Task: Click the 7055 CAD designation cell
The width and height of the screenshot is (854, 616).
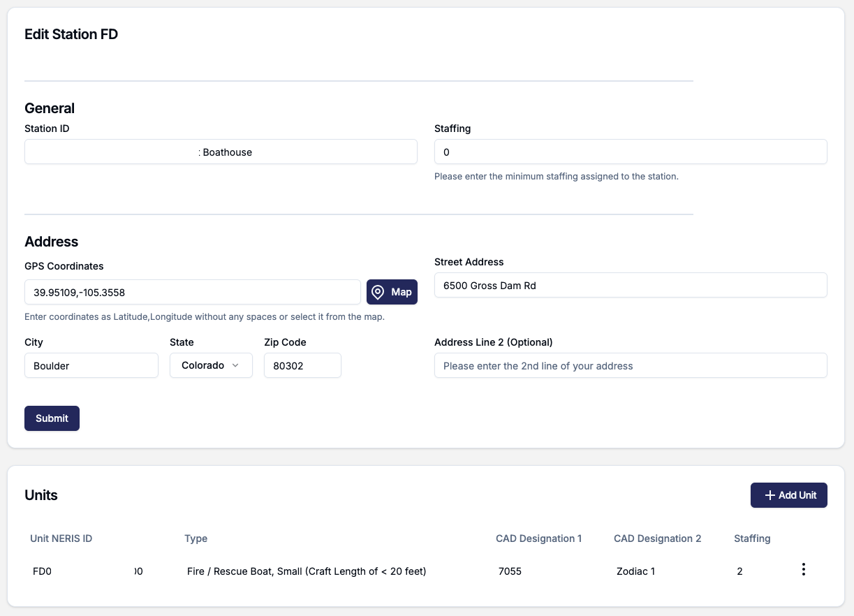Action: [510, 571]
